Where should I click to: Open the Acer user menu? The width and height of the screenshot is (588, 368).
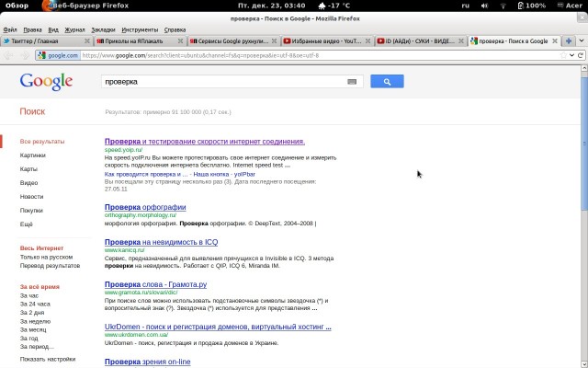click(570, 6)
